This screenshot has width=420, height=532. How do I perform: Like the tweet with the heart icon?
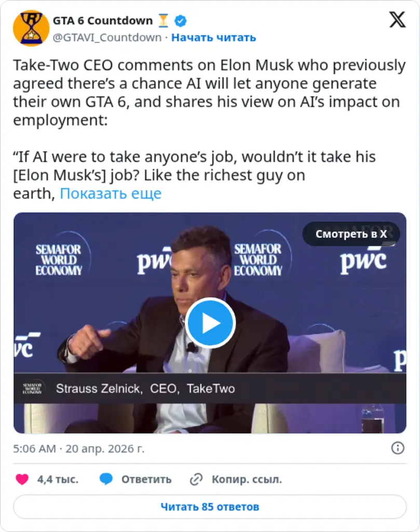pos(22,480)
